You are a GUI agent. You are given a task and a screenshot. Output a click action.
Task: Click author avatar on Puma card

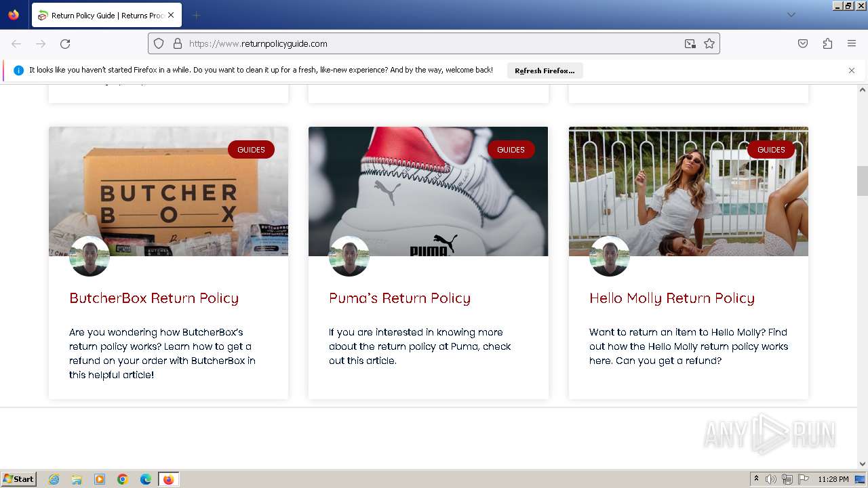pyautogui.click(x=349, y=256)
